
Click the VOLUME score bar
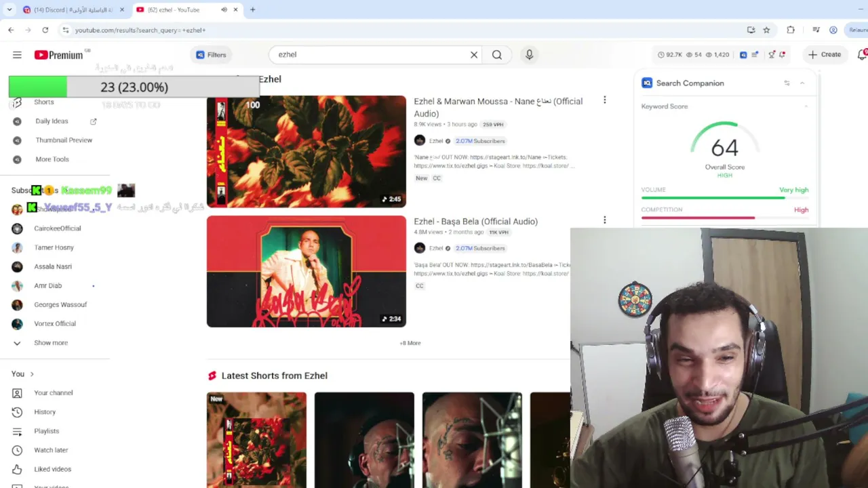[725, 198]
